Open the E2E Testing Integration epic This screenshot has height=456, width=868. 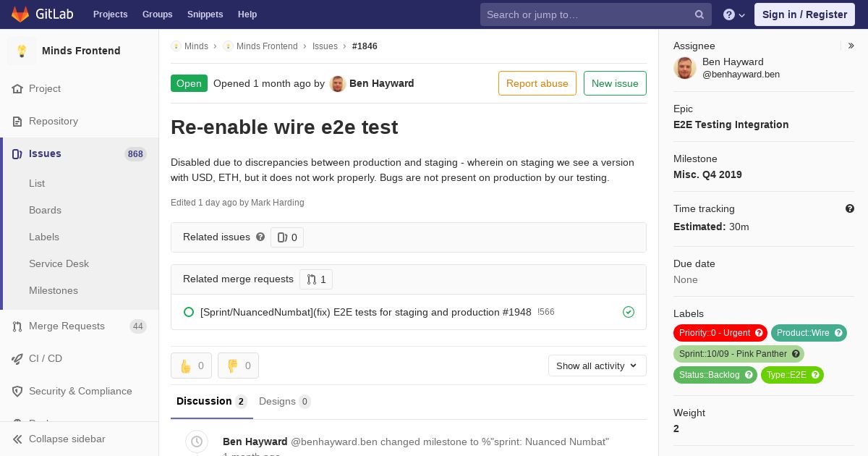[731, 124]
